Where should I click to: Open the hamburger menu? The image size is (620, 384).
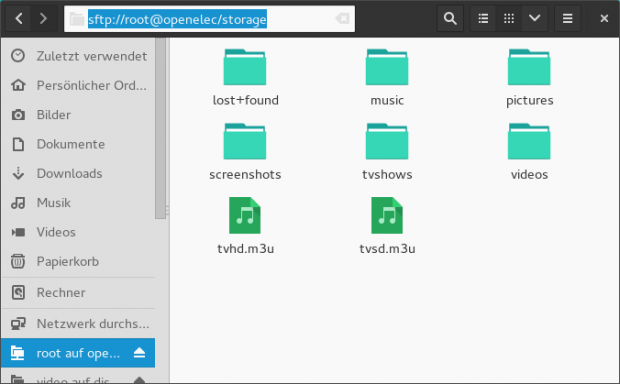[567, 19]
